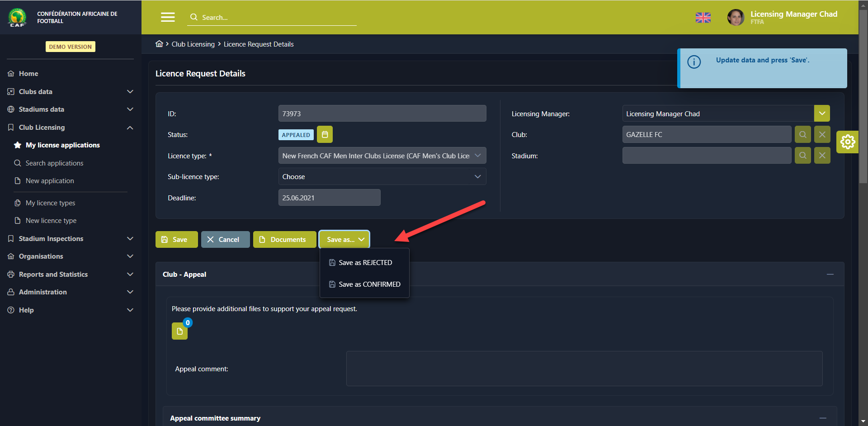Select Save as REJECTED option
The image size is (868, 426).
[365, 263]
